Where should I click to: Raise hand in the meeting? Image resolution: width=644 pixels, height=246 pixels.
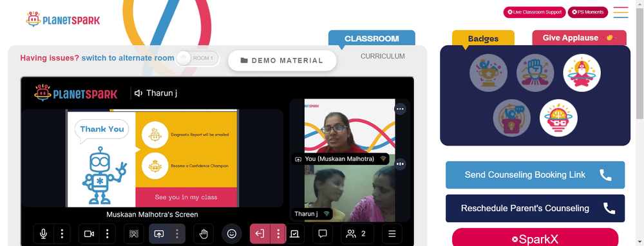pyautogui.click(x=204, y=234)
